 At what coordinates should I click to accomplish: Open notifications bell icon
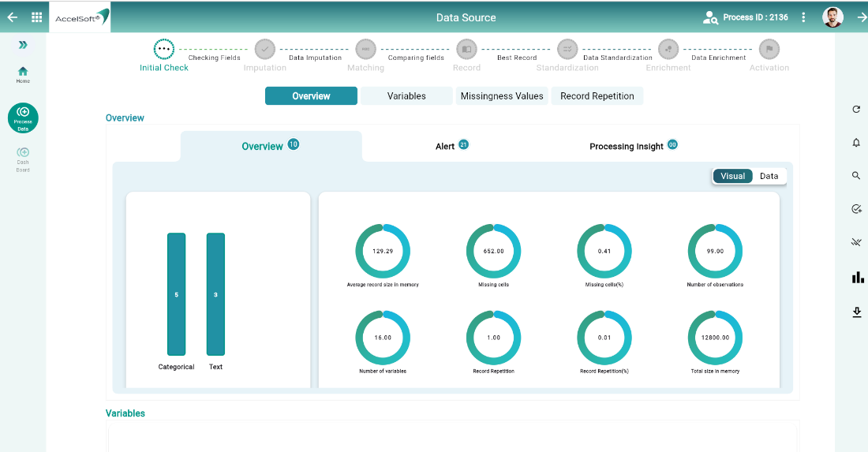856,143
